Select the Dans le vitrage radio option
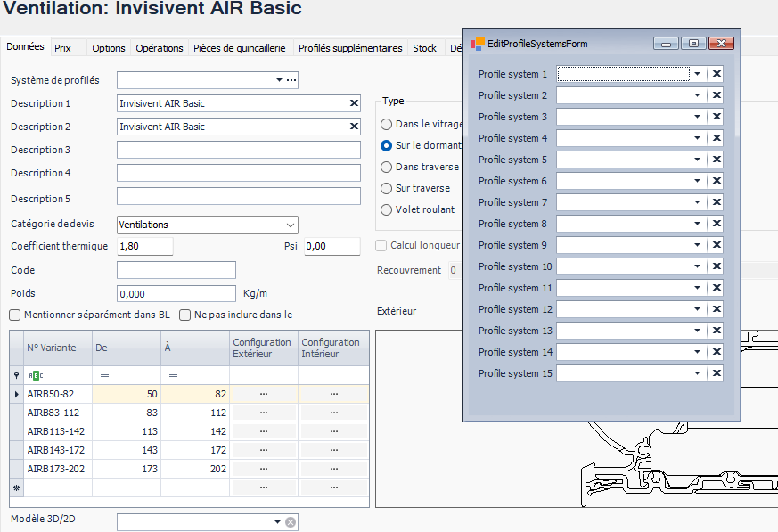Viewport: 778px width, 532px height. click(x=386, y=124)
